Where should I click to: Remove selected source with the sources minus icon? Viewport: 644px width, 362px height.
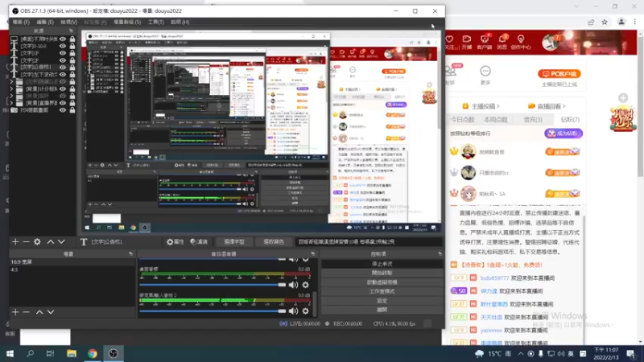point(26,242)
